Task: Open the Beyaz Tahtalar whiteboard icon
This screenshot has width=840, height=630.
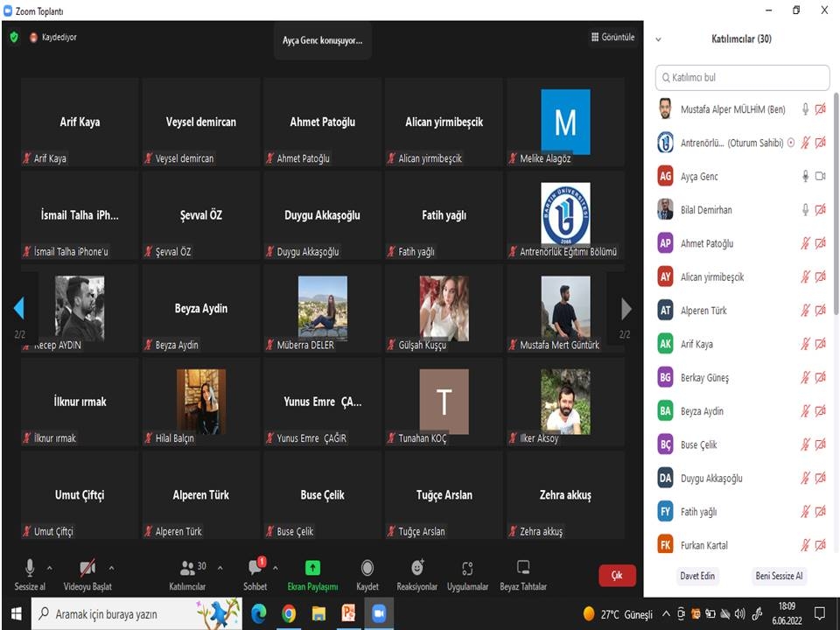Action: [x=523, y=569]
